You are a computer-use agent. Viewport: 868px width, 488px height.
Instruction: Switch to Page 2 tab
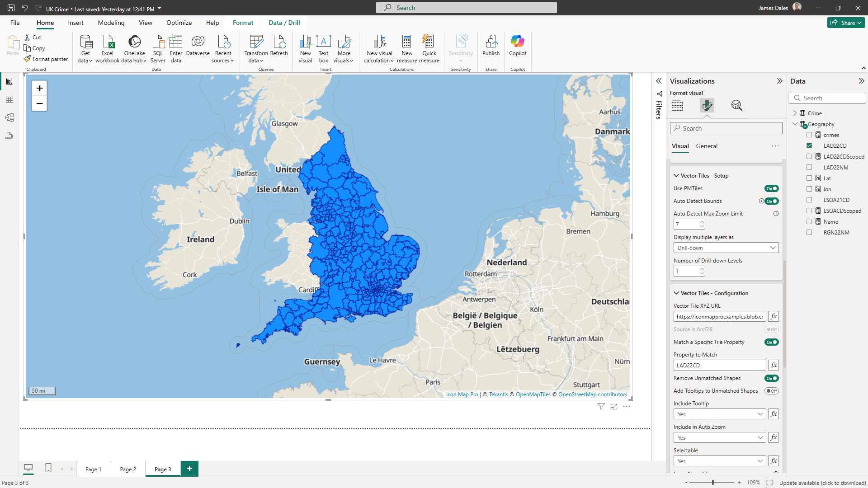pos(128,469)
